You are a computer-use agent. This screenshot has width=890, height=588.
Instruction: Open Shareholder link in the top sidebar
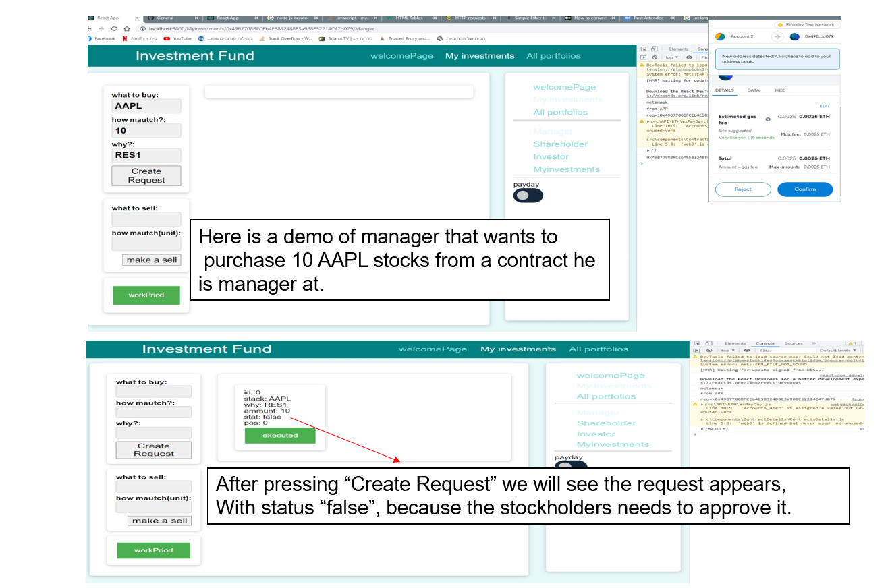click(560, 144)
